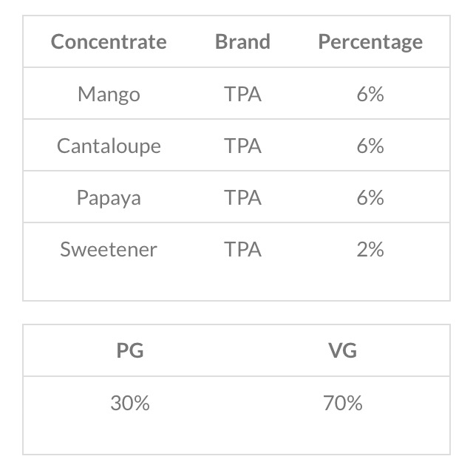Screen dimensions: 473x476
Task: Select the Mango concentrate cell
Action: [109, 94]
